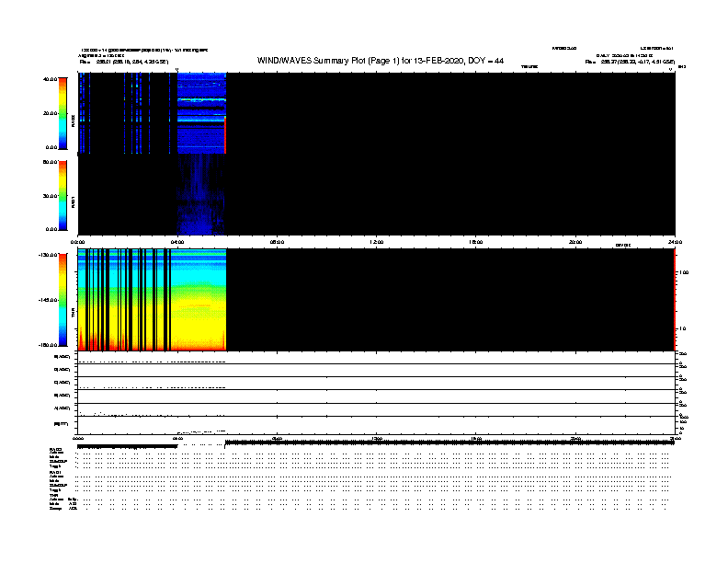Image resolution: width=728 pixels, height=563 pixels.
Task: Click the -145.00 color bar tick label
Action: pyautogui.click(x=49, y=300)
